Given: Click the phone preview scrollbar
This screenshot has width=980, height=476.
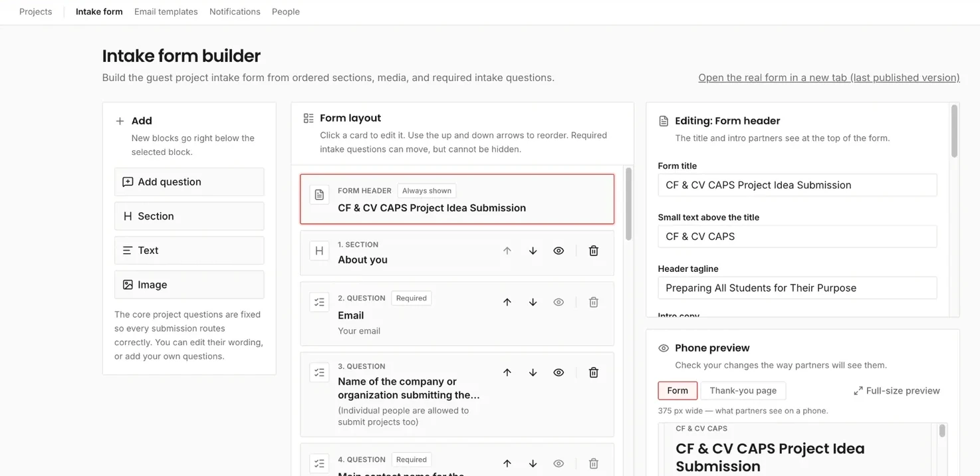Looking at the screenshot, I should (942, 431).
